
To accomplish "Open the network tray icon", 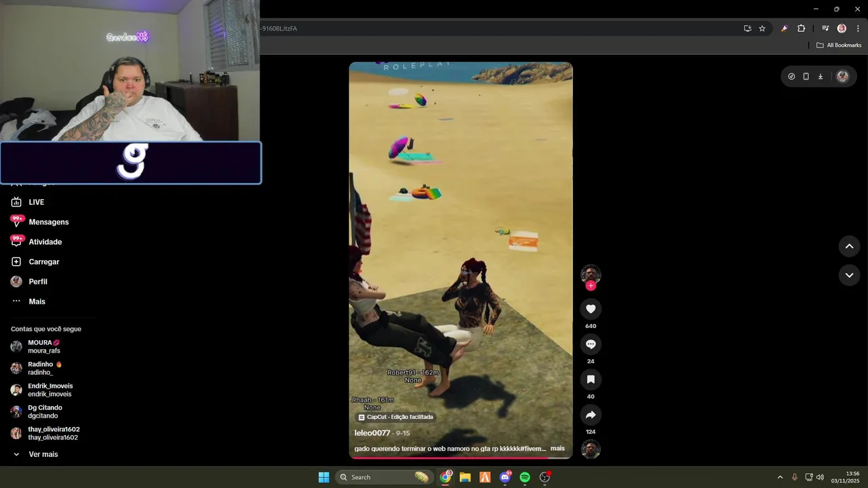I will 809,477.
